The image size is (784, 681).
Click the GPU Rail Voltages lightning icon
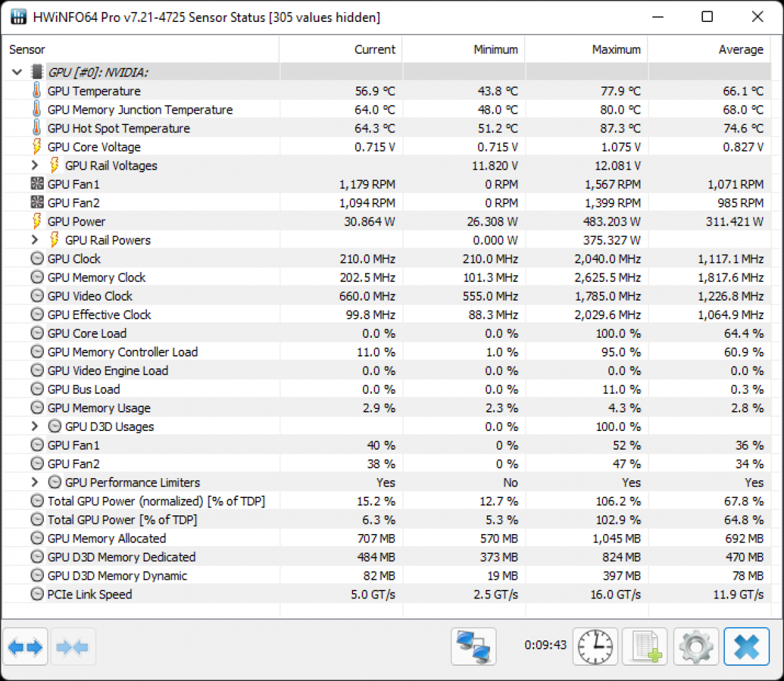click(55, 165)
